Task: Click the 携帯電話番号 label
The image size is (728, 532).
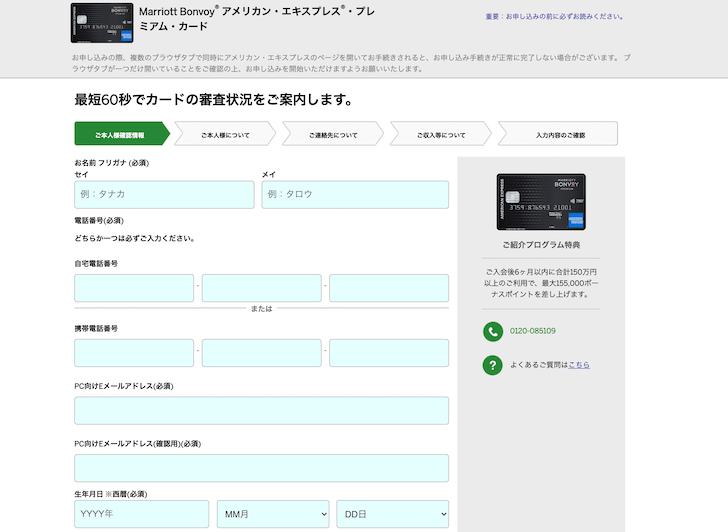Action: (x=96, y=328)
